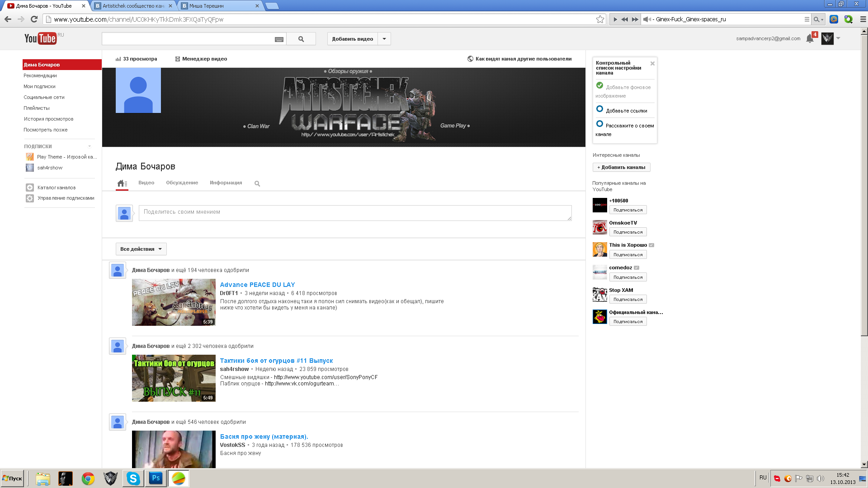The height and width of the screenshot is (488, 868).
Task: Click the page scrollbar down arrow
Action: point(864,464)
